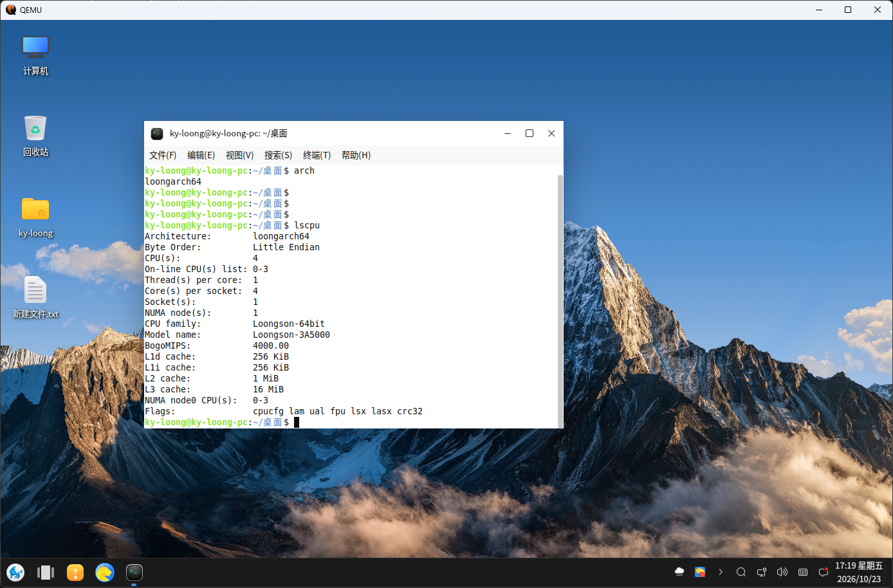
Task: Open the 帮助(H) menu in terminal
Action: (x=356, y=155)
